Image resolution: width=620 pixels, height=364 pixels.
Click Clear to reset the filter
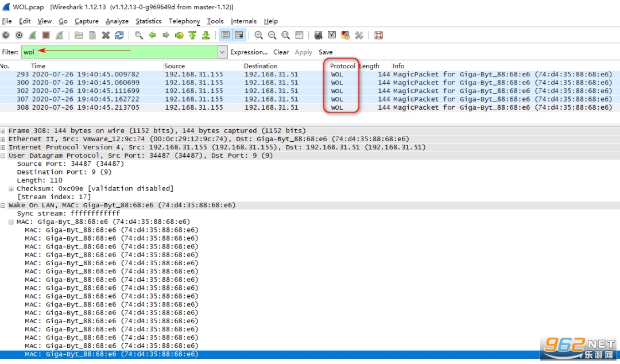281,52
